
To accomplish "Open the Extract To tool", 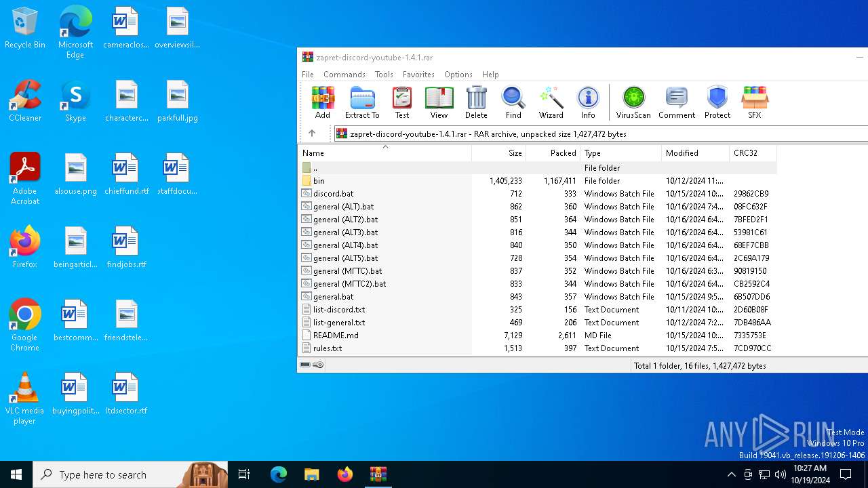I will 362,102.
